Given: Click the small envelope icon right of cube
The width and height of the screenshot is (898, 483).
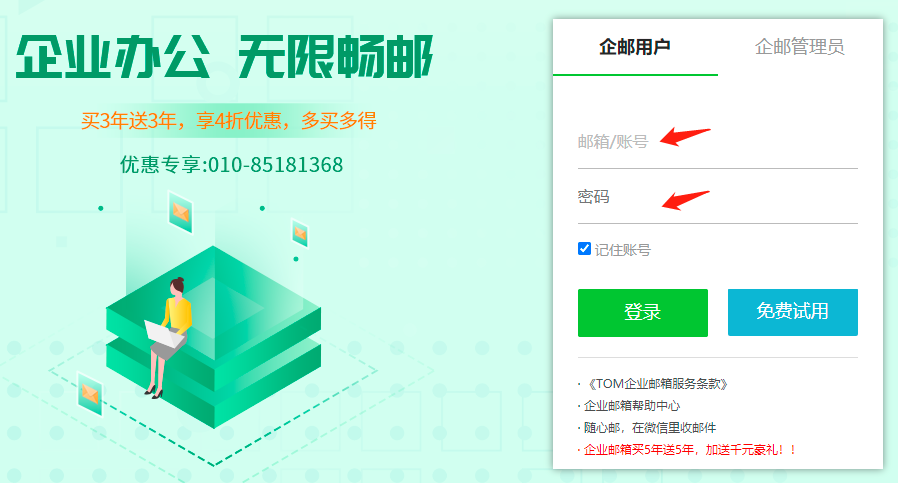Looking at the screenshot, I should point(300,233).
